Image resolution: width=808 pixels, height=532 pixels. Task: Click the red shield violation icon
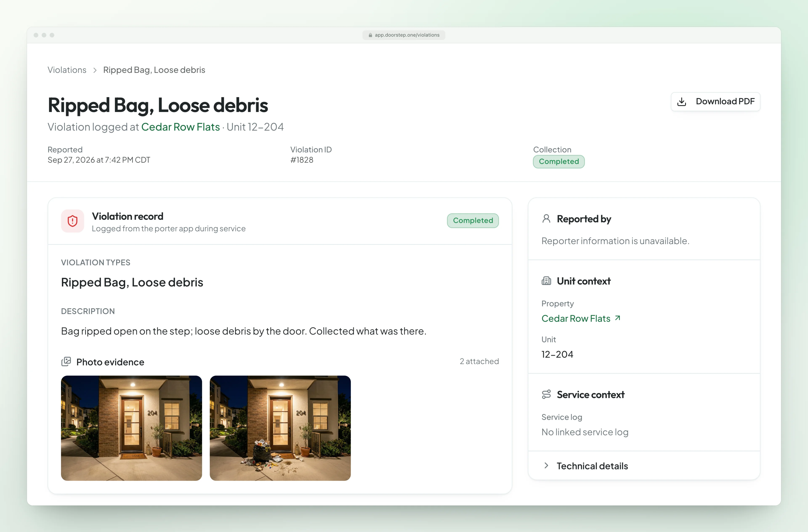[72, 221]
